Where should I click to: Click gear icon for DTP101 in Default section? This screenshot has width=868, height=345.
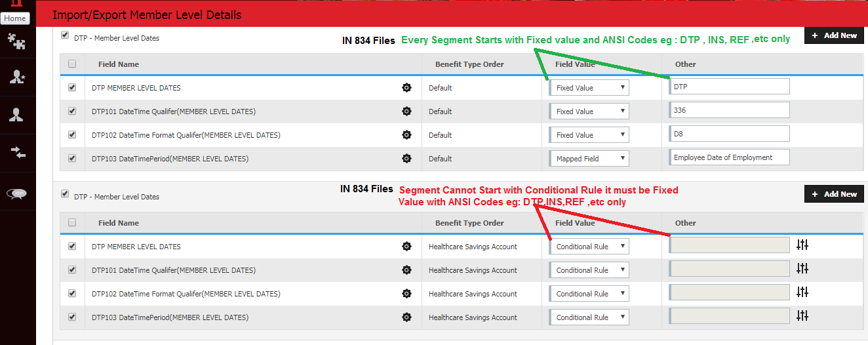(406, 112)
